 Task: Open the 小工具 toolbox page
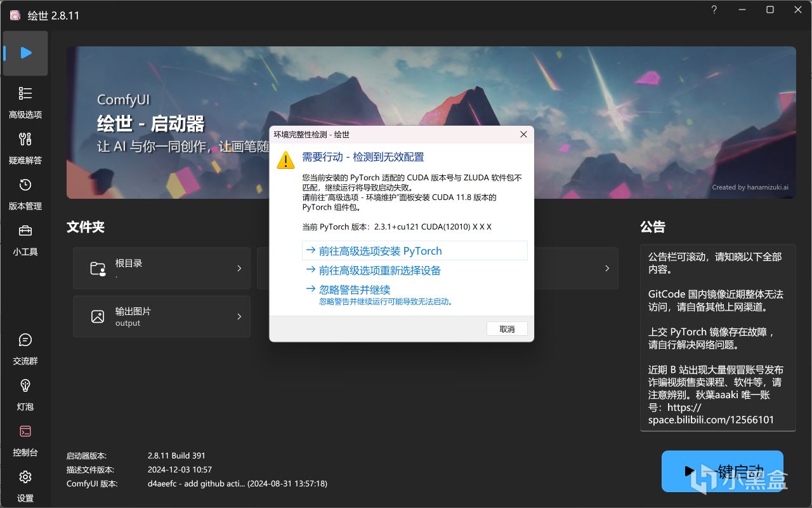pos(25,240)
